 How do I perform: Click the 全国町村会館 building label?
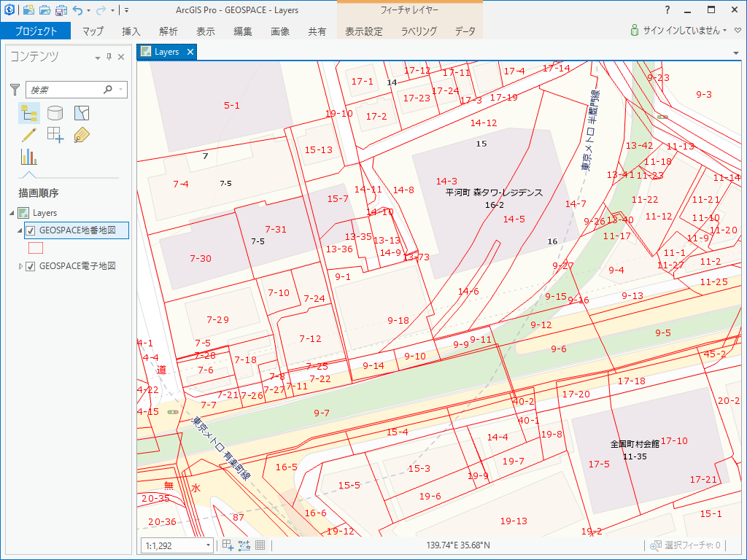[635, 444]
